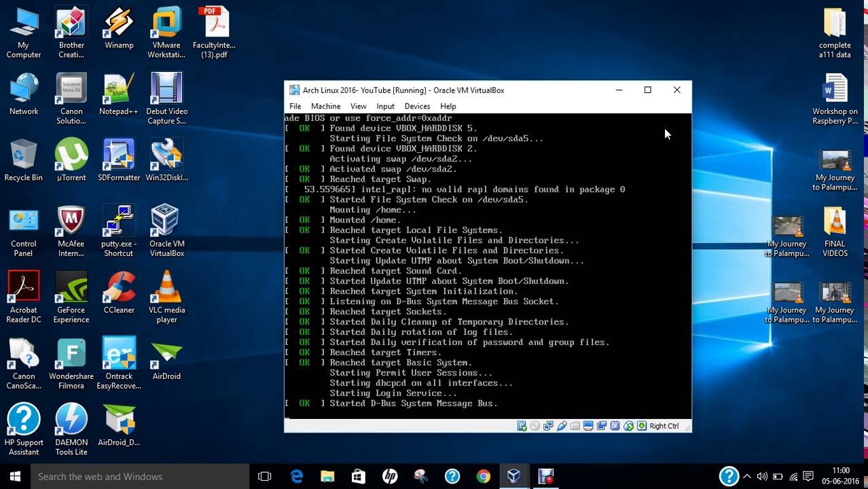Open Task View from the taskbar

click(x=265, y=477)
